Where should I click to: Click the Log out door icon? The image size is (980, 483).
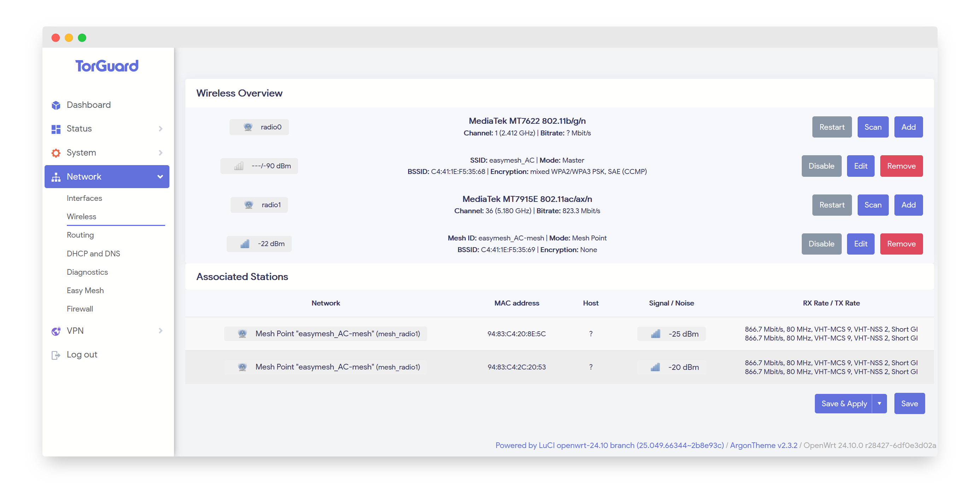click(56, 355)
